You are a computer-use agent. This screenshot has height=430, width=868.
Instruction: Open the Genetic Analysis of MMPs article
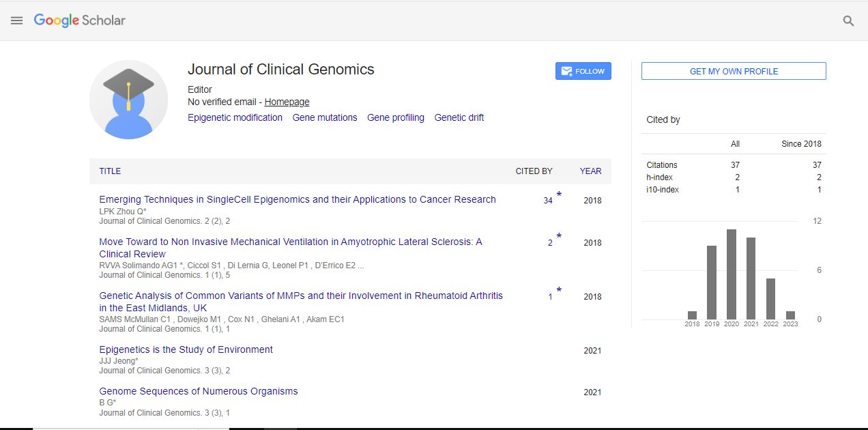[301, 296]
